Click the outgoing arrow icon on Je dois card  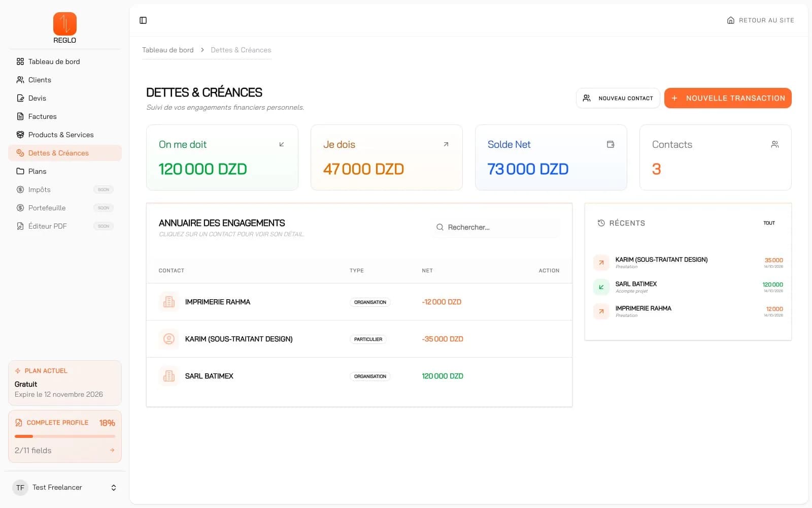click(x=446, y=144)
